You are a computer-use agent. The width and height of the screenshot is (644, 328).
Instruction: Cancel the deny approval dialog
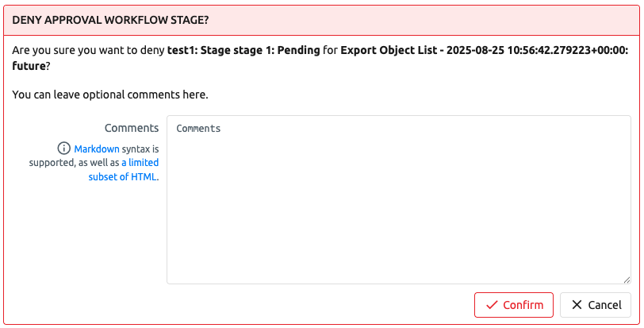click(x=595, y=305)
